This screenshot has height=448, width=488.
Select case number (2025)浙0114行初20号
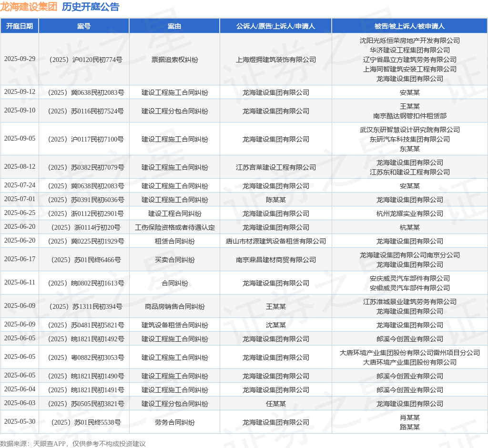pyautogui.click(x=86, y=227)
